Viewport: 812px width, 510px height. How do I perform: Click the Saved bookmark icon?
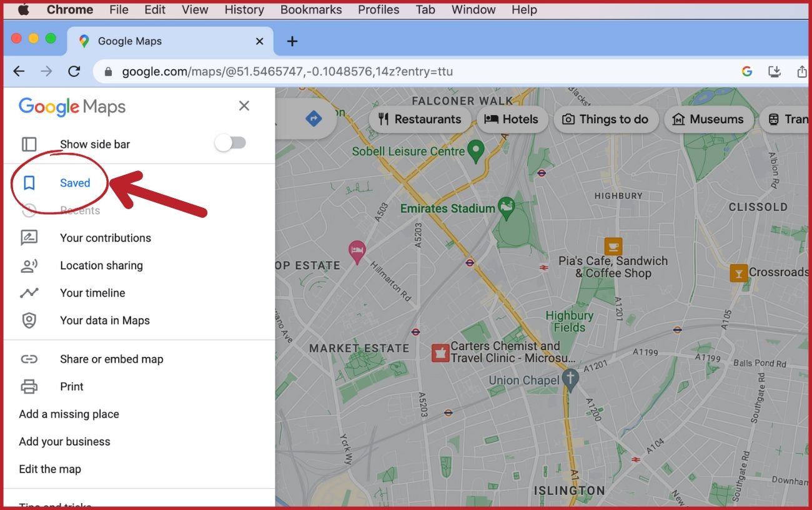(x=29, y=183)
